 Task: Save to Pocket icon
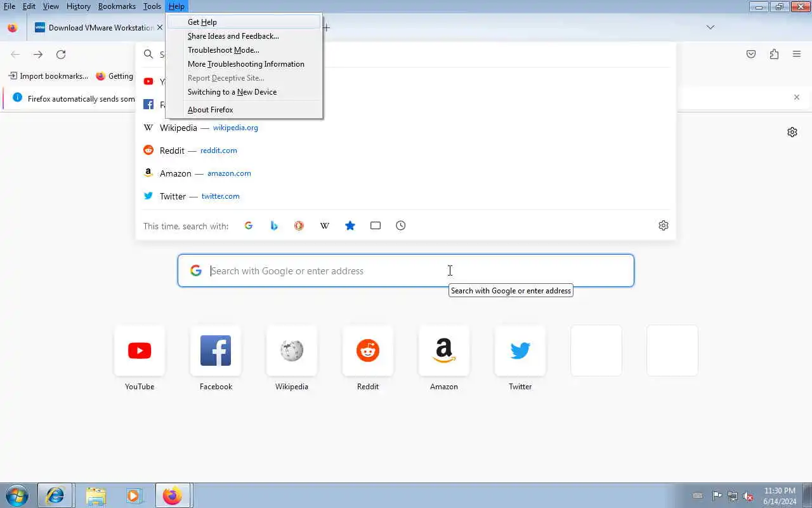[x=751, y=55]
